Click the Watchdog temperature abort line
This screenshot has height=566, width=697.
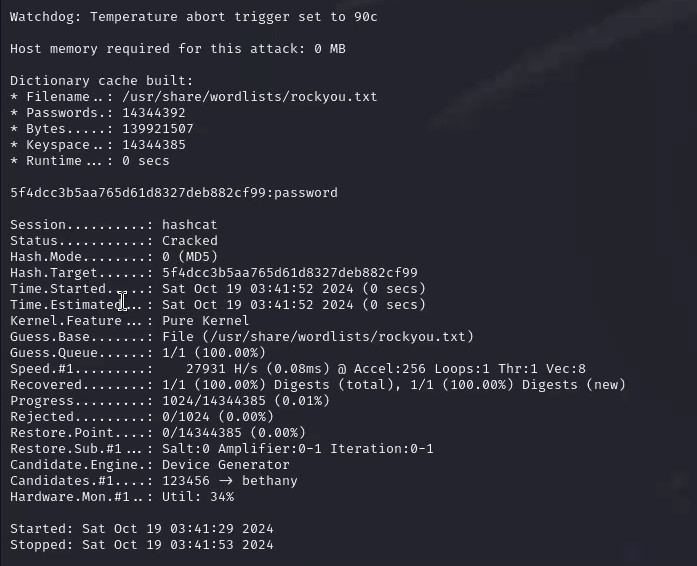(x=194, y=17)
